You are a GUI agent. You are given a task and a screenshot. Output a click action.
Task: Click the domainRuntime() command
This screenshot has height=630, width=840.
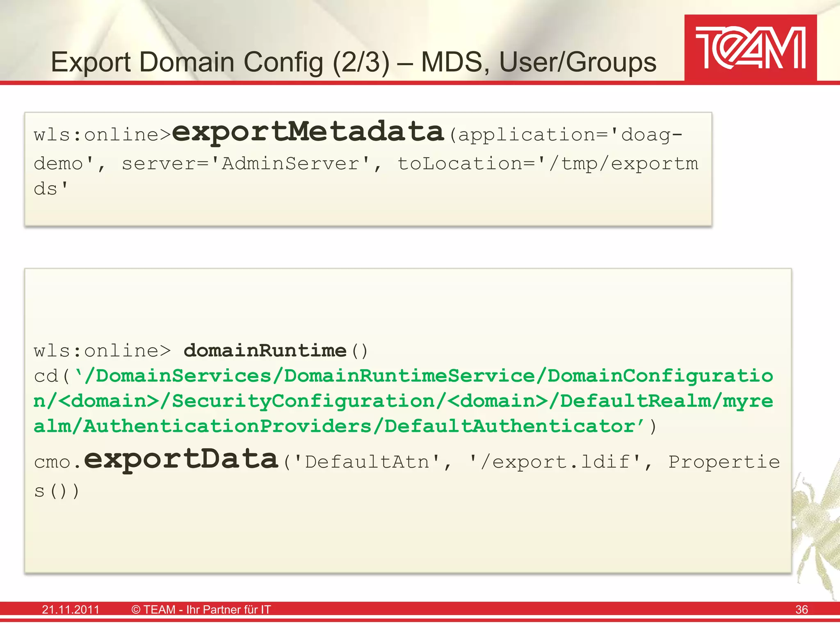[x=276, y=351]
